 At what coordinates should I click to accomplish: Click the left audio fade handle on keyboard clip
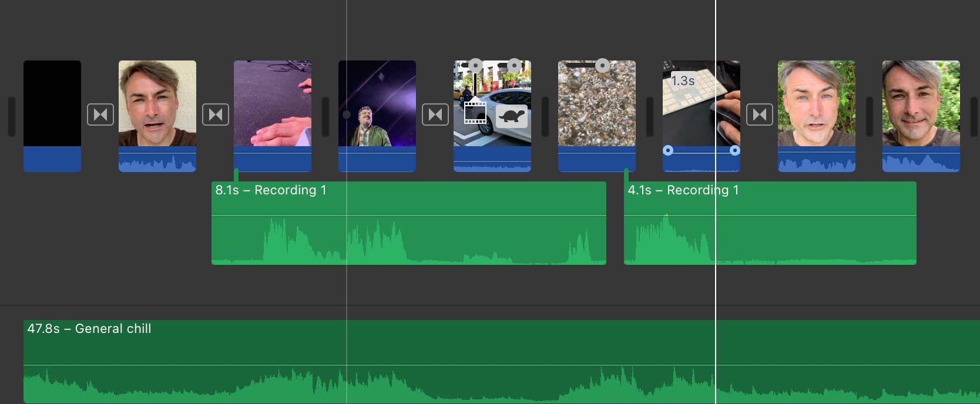coord(668,150)
